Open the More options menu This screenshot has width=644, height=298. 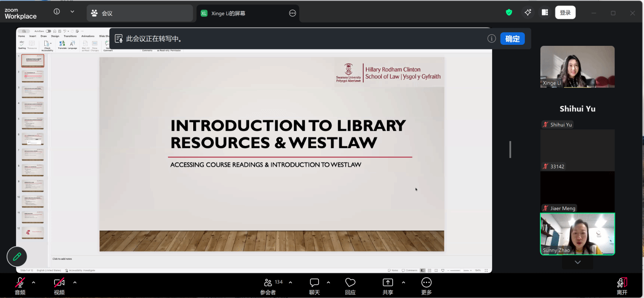pos(426,283)
